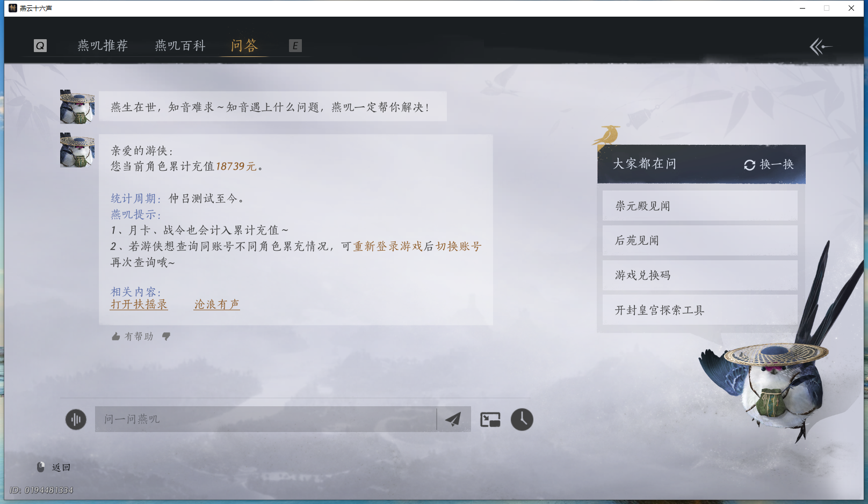Start voice input with microphone waveform icon
Screen dimensions: 868x504
76,419
